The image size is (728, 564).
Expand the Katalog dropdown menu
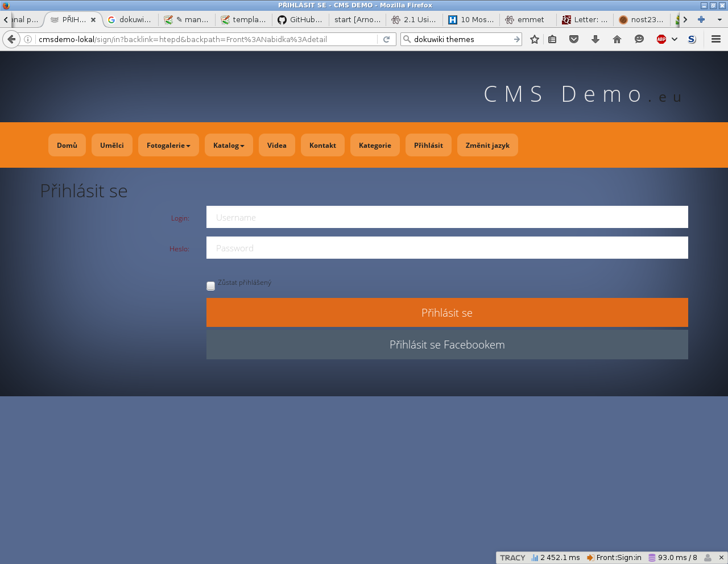[x=229, y=146]
